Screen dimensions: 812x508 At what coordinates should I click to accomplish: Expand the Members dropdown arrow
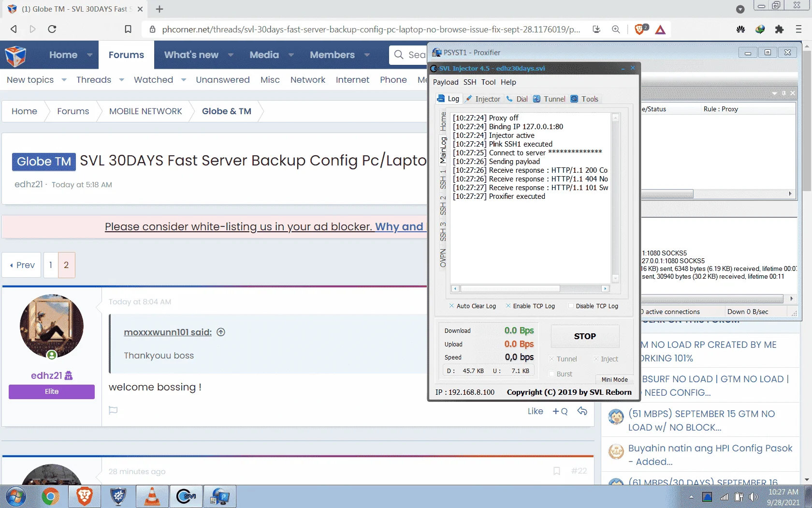[367, 55]
